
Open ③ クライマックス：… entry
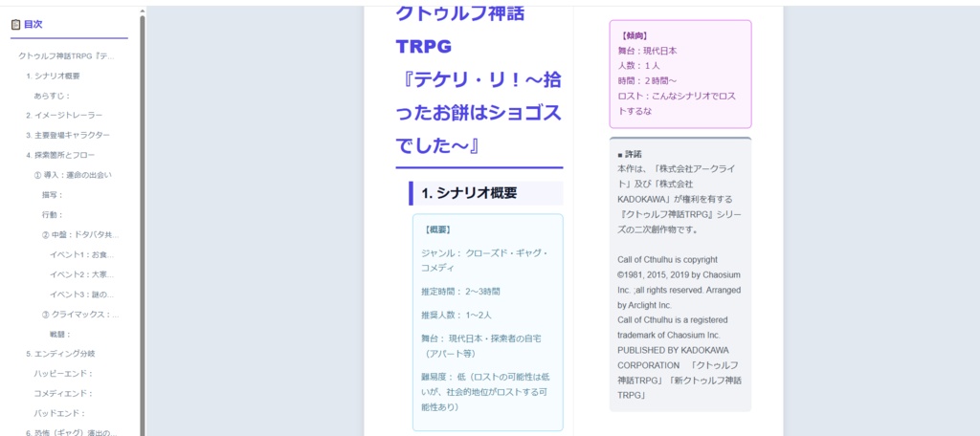[x=80, y=315]
